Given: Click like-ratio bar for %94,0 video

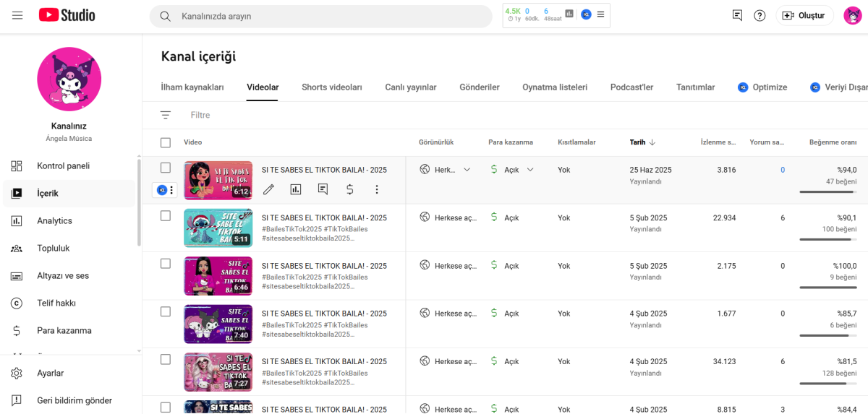Looking at the screenshot, I should click(828, 191).
